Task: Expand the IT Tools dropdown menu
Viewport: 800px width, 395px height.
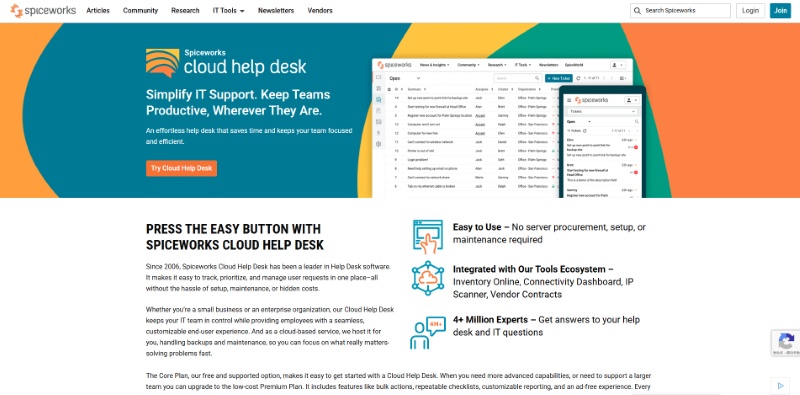Action: (229, 10)
